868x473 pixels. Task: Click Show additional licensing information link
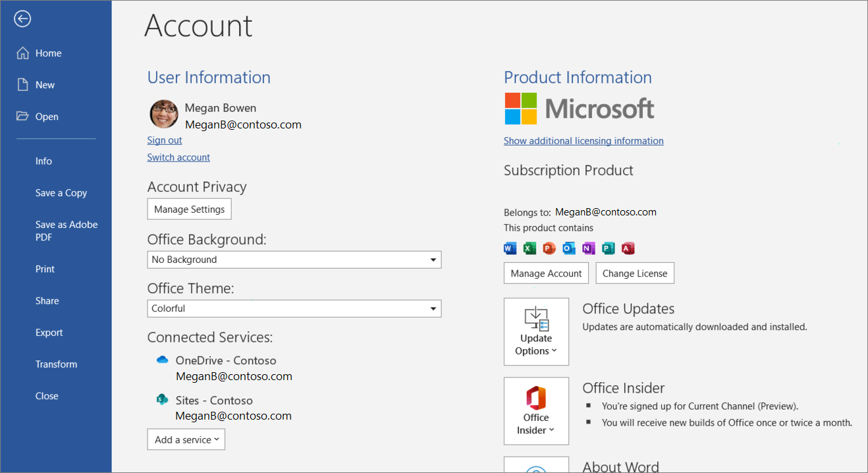pyautogui.click(x=583, y=141)
